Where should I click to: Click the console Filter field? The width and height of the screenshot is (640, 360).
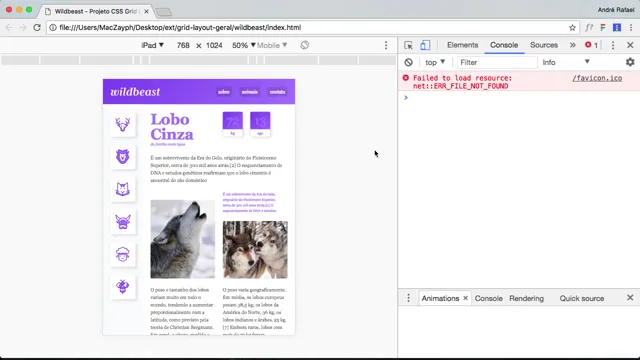[x=497, y=62]
